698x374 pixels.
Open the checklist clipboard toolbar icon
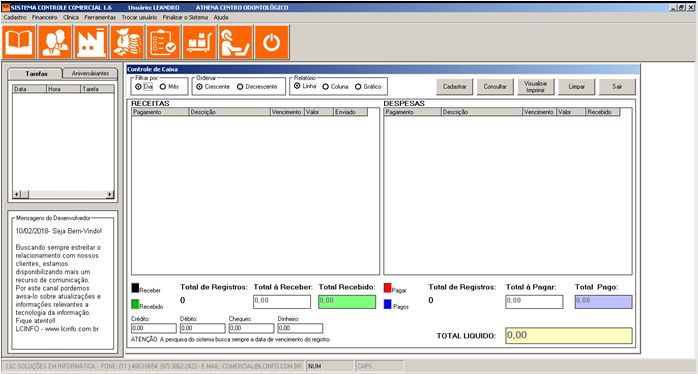tap(163, 42)
